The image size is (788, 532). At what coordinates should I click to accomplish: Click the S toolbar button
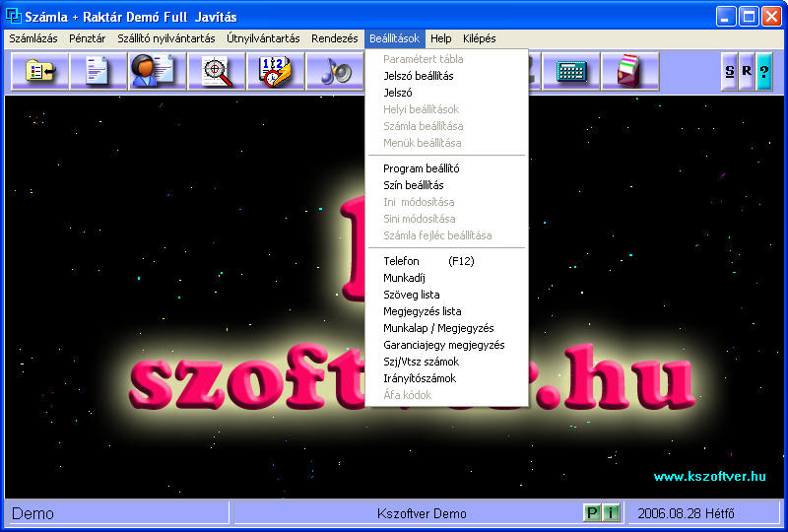(x=730, y=71)
